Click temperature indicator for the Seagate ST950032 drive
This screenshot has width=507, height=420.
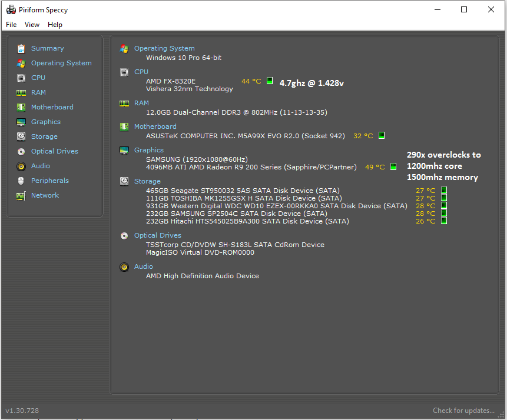click(444, 190)
